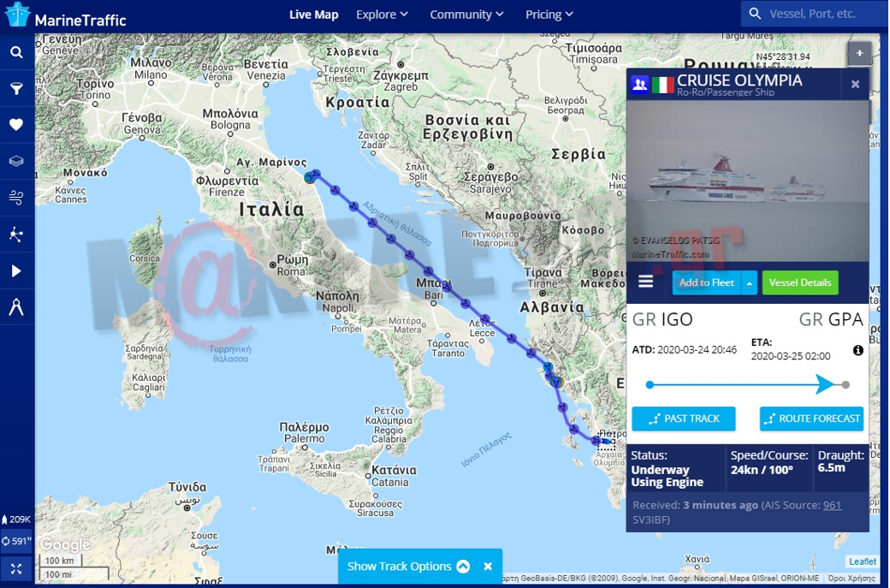
Task: Expand Add to Fleet dropdown arrow
Action: pos(750,282)
